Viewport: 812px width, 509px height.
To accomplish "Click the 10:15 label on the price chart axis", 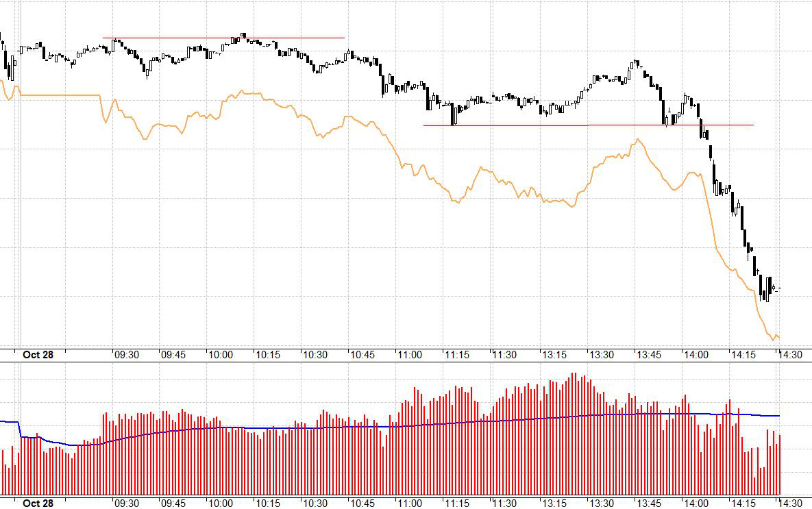I will click(x=268, y=355).
